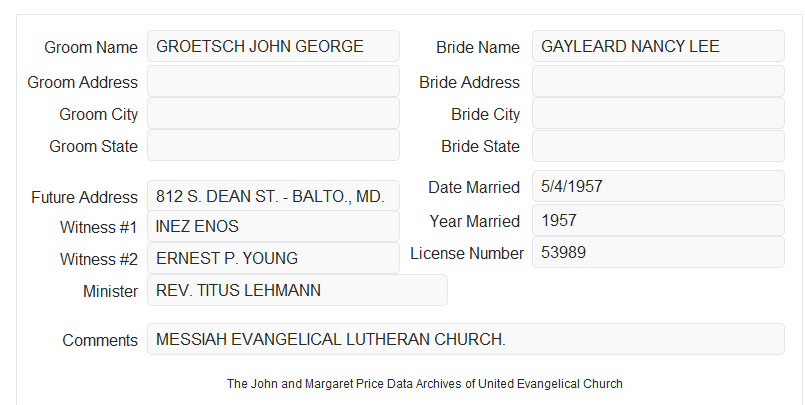This screenshot has width=805, height=405.
Task: Click the Groom Name label
Action: coord(91,47)
